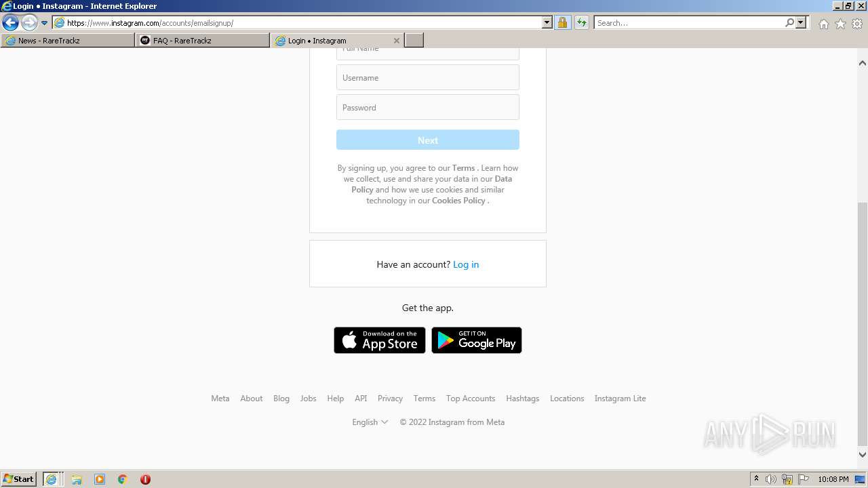Click the Username input field
The image size is (868, 488).
[428, 77]
